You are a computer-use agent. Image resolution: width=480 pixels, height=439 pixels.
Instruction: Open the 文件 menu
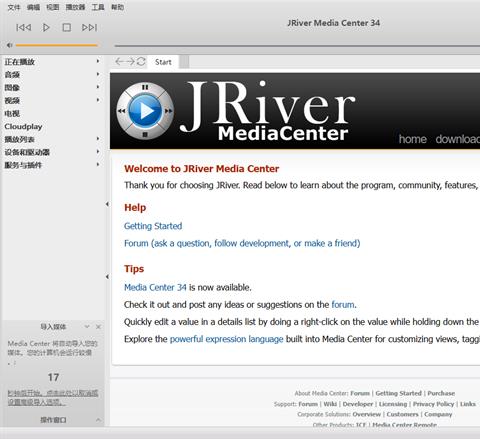click(x=14, y=7)
